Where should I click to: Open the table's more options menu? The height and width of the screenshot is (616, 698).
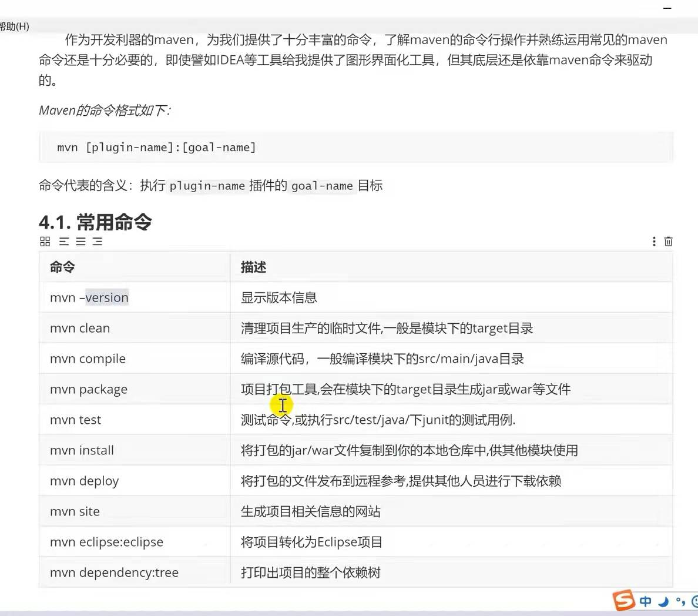(654, 242)
